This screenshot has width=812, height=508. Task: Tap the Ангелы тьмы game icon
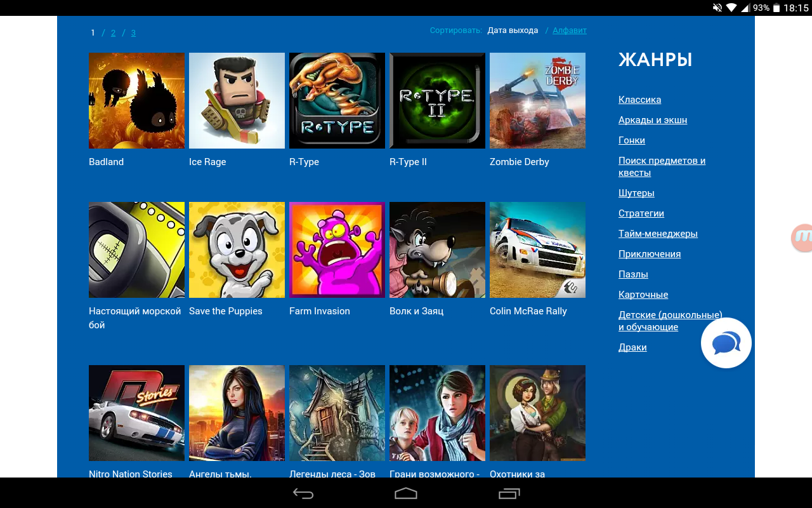click(x=237, y=413)
